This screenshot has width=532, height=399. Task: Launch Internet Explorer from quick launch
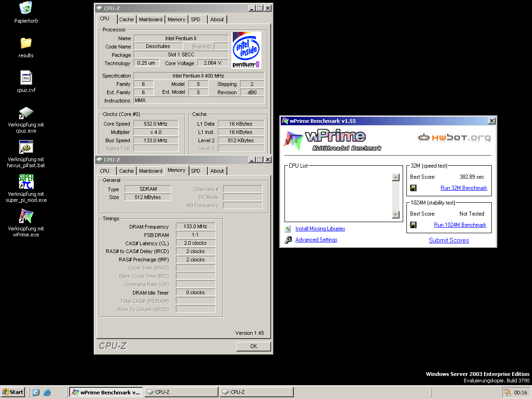click(x=47, y=392)
